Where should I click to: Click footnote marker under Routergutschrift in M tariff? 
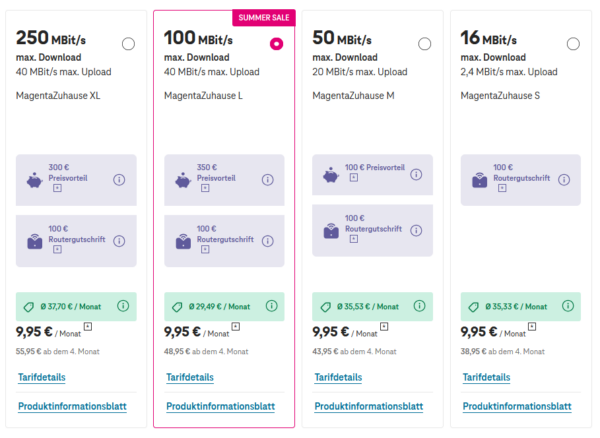coord(354,239)
